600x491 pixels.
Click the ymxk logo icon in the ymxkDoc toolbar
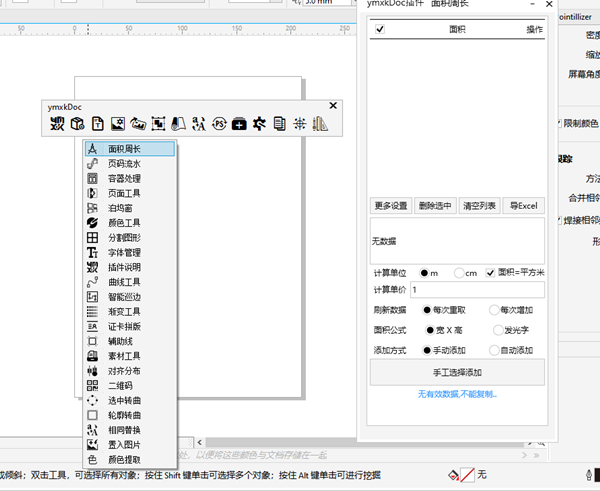click(x=57, y=124)
